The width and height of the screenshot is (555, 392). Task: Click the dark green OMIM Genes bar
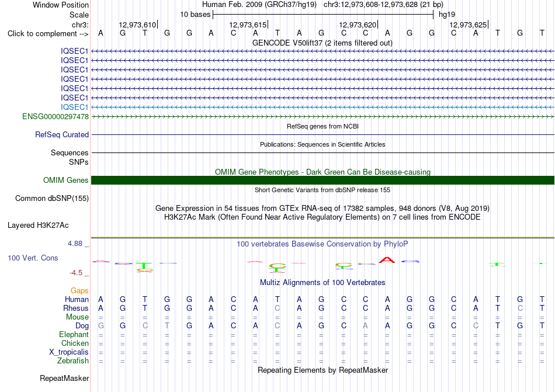[x=322, y=180]
